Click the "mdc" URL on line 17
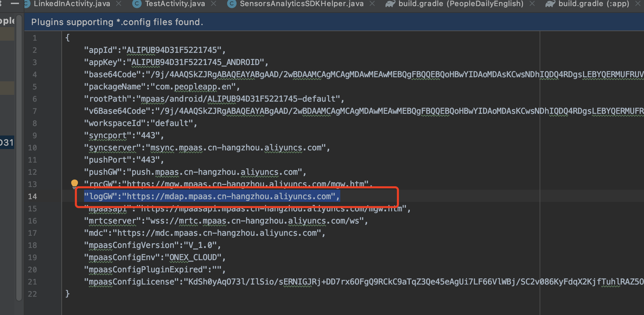644x315 pixels. (x=217, y=233)
